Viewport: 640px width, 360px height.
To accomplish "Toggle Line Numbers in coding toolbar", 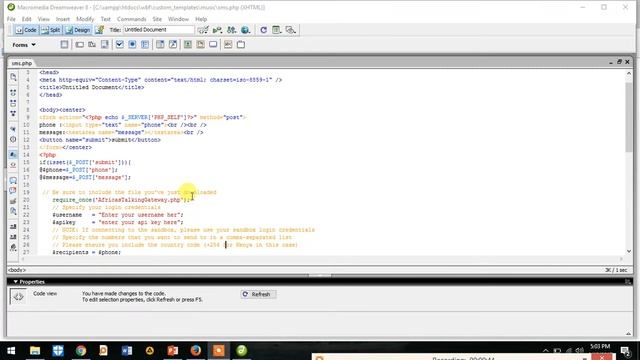I will [x=13, y=155].
